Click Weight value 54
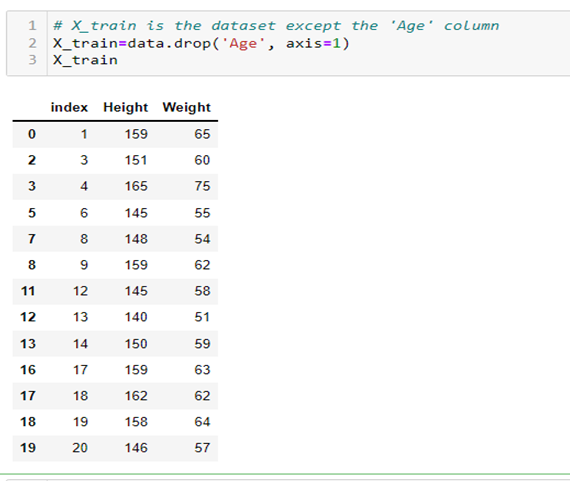 click(x=202, y=239)
